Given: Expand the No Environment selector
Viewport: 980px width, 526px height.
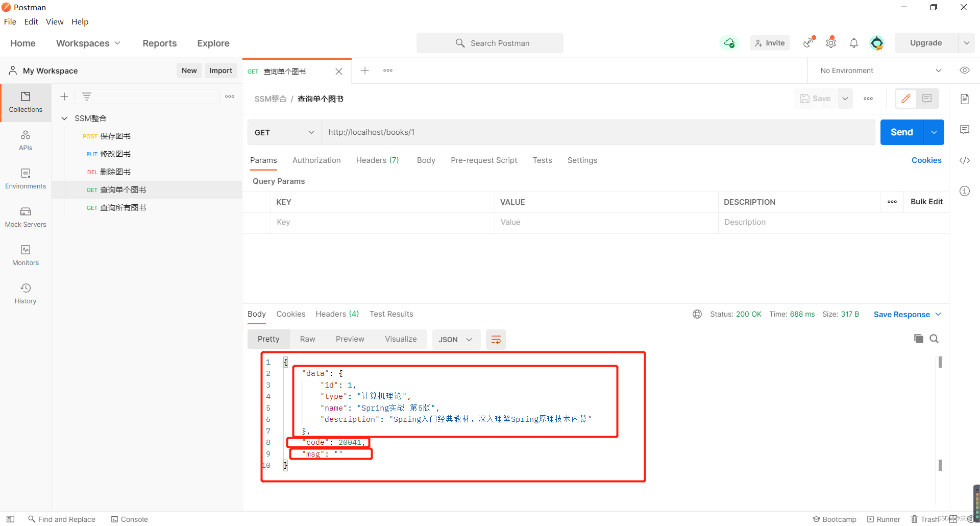Looking at the screenshot, I should (x=880, y=70).
